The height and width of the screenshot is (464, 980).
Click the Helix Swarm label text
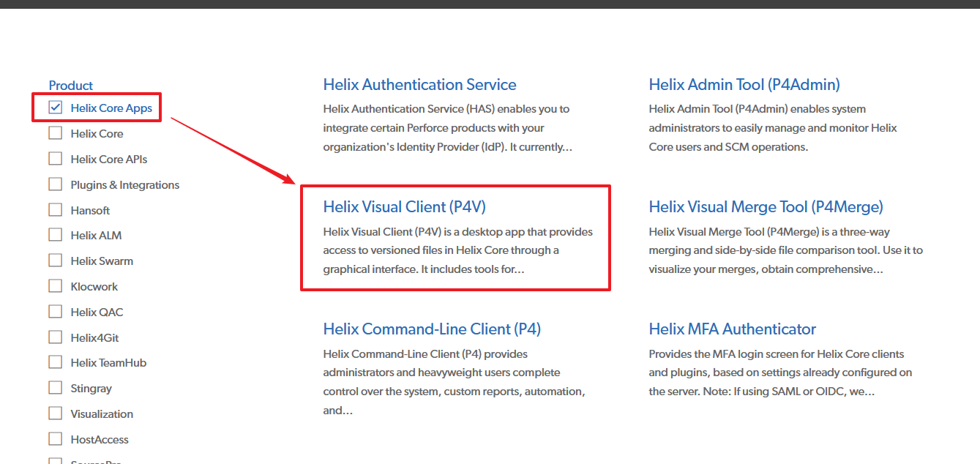tap(102, 261)
